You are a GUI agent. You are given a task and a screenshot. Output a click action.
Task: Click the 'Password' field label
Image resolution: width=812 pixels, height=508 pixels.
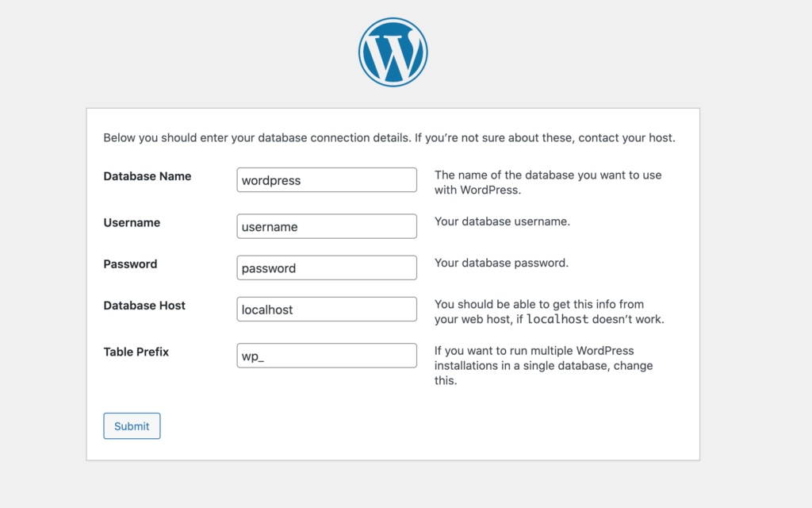[130, 264]
